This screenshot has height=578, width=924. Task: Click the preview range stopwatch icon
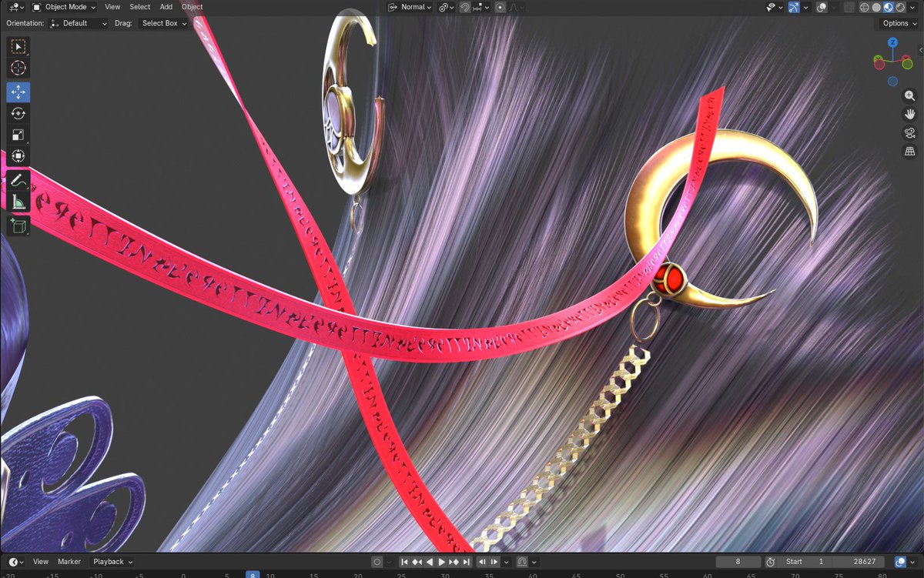[770, 562]
